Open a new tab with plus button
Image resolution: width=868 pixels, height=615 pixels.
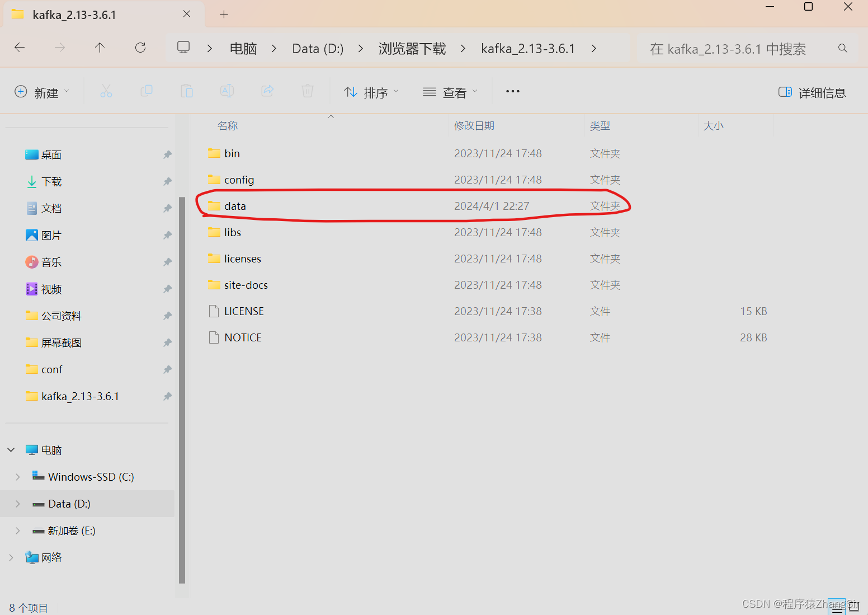point(224,15)
